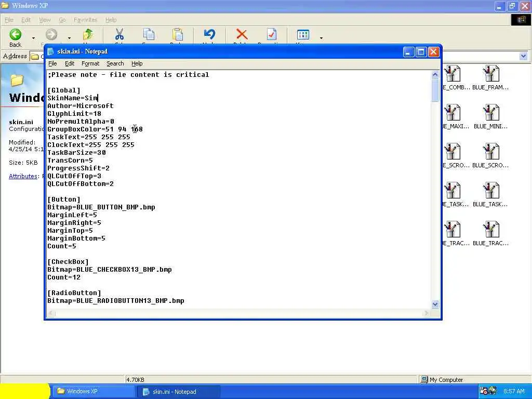Open the Views dropdown arrow
This screenshot has width=532, height=399.
(321, 38)
